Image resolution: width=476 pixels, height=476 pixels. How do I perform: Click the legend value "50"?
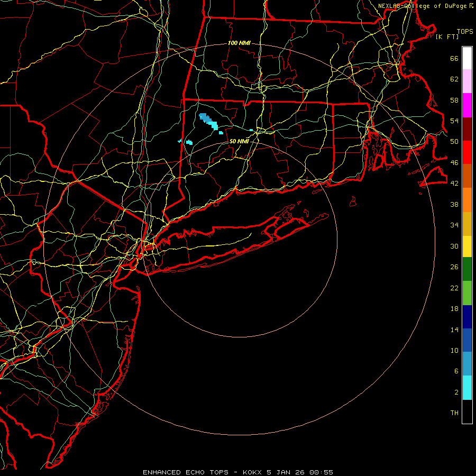click(x=454, y=142)
